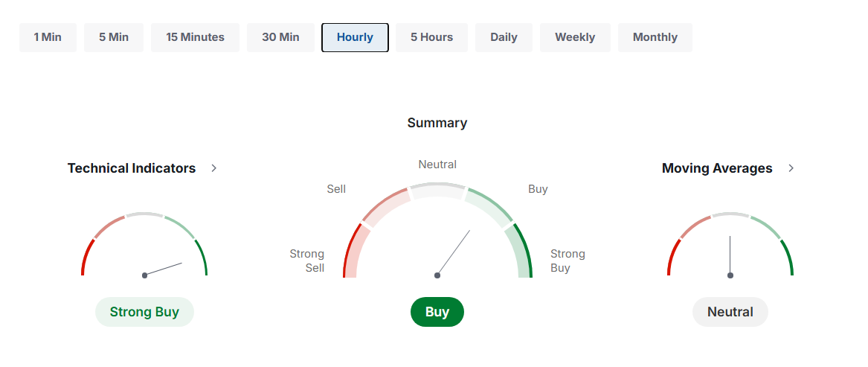The height and width of the screenshot is (367, 868).
Task: Switch to the 5 Hours timeframe
Action: pyautogui.click(x=431, y=37)
